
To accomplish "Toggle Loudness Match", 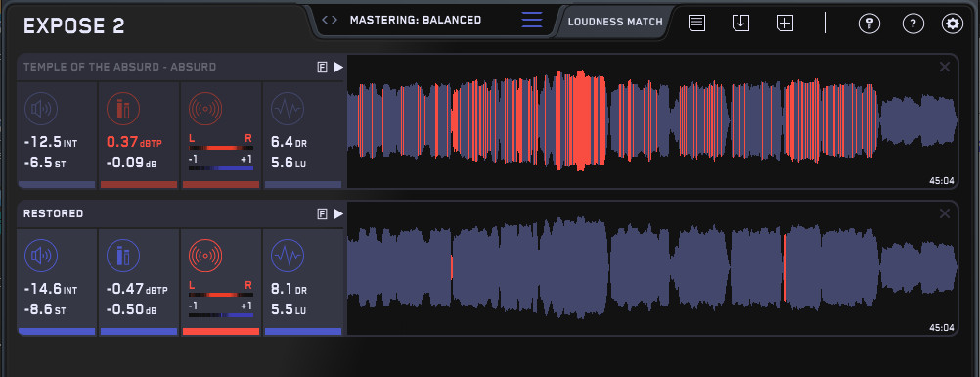I will 615,22.
